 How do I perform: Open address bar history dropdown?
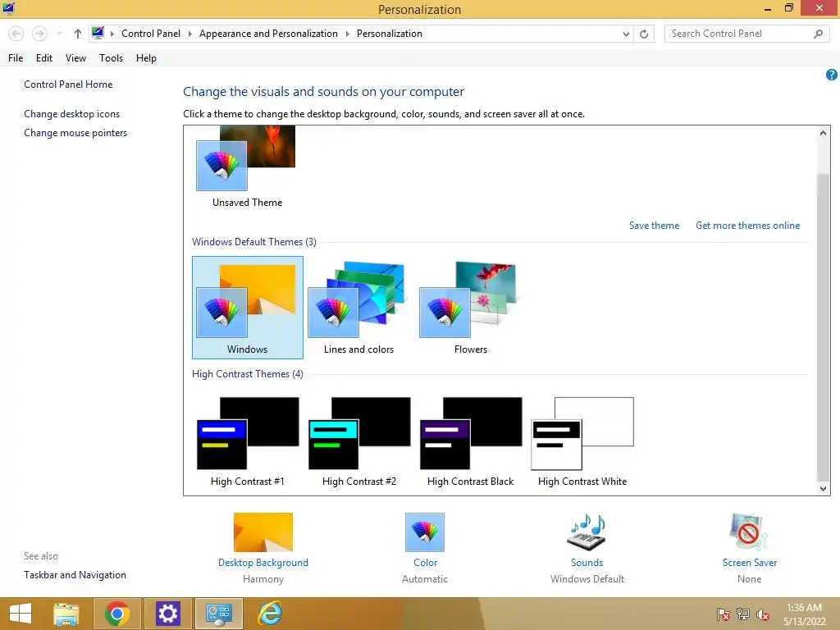pyautogui.click(x=626, y=34)
